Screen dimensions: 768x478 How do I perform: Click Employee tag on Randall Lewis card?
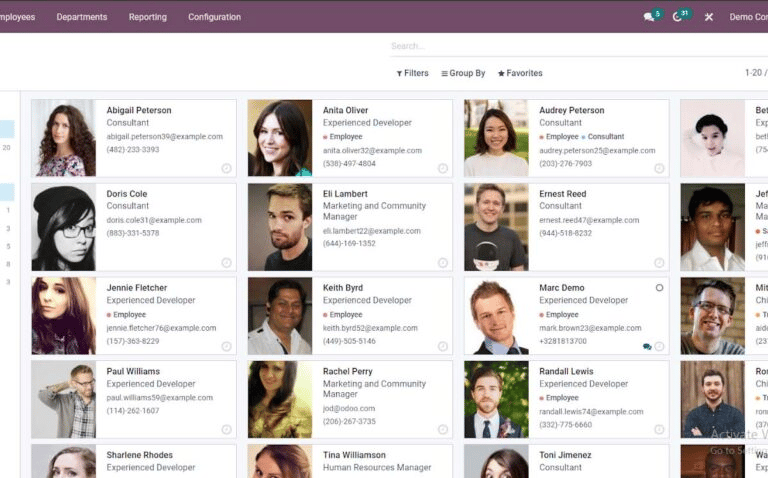559,398
